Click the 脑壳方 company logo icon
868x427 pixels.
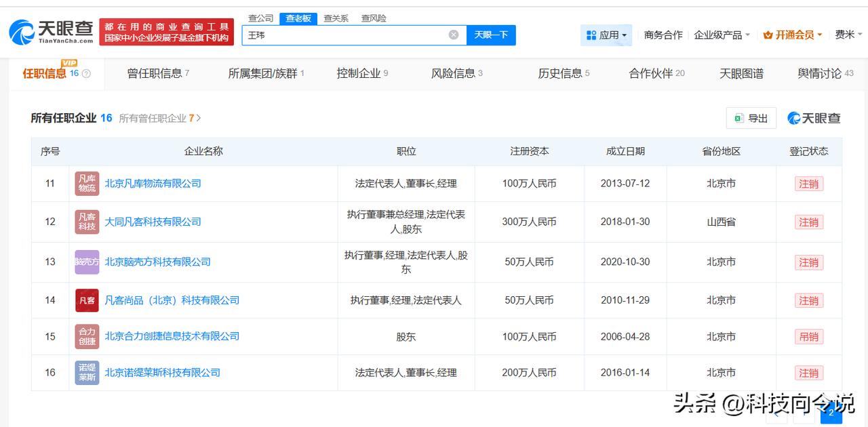[x=87, y=262]
